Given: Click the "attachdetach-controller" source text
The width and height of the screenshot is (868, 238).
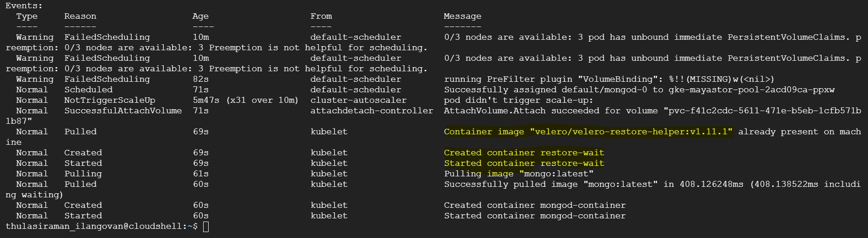Looking at the screenshot, I should pyautogui.click(x=371, y=111).
